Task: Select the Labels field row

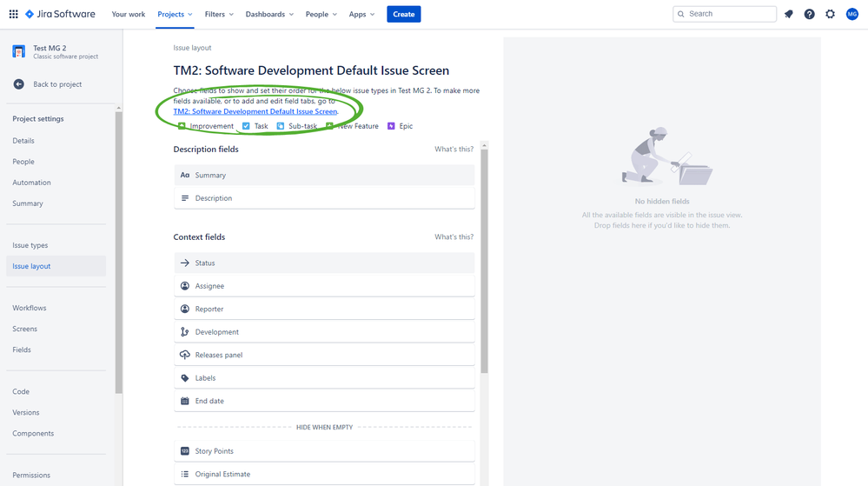Action: coord(324,378)
